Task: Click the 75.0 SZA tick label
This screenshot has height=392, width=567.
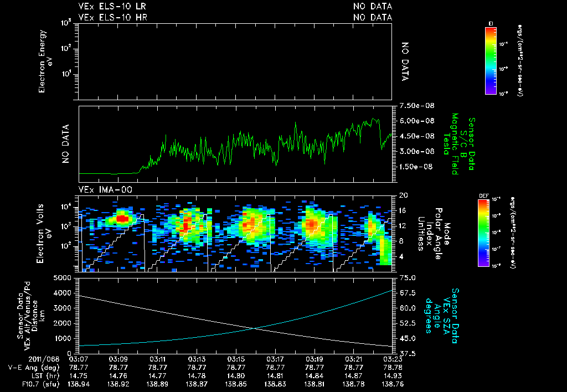Action: [408, 278]
